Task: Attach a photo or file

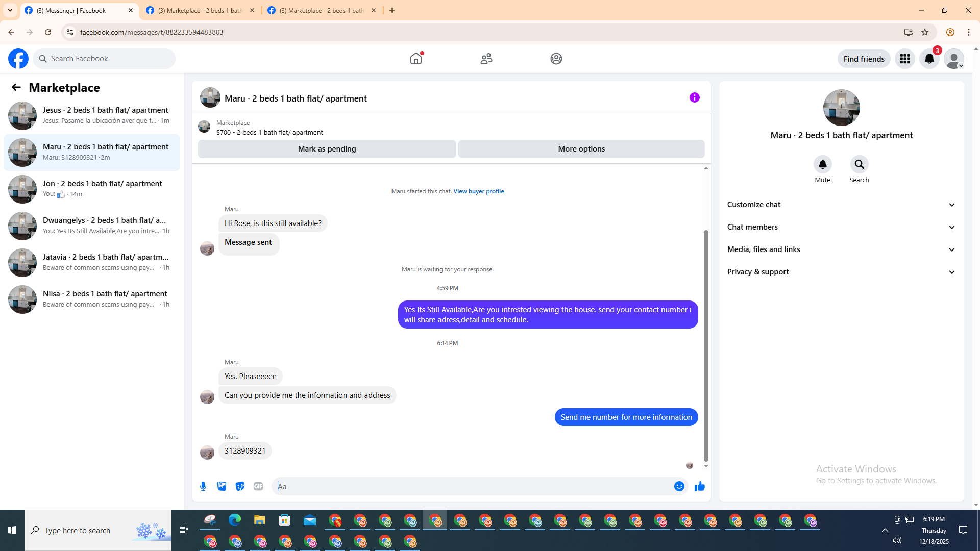Action: click(222, 486)
